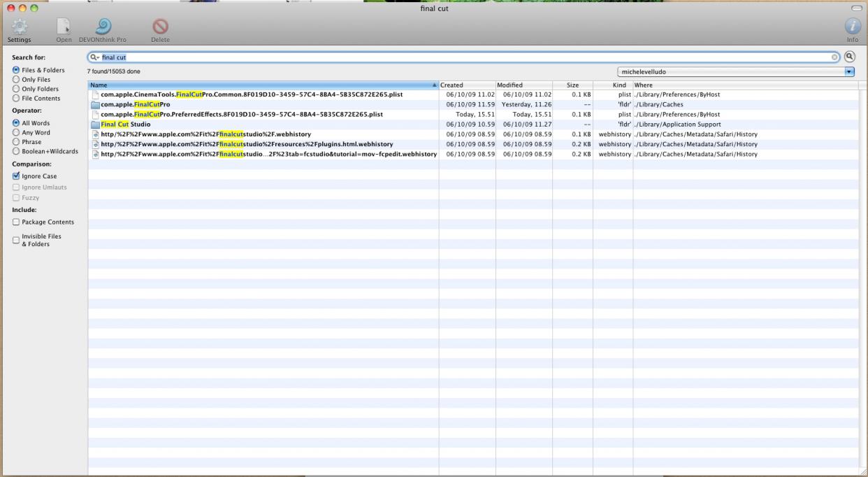Click folder icon of com.apple.FinalCutPro
This screenshot has width=868, height=477.
(95, 104)
